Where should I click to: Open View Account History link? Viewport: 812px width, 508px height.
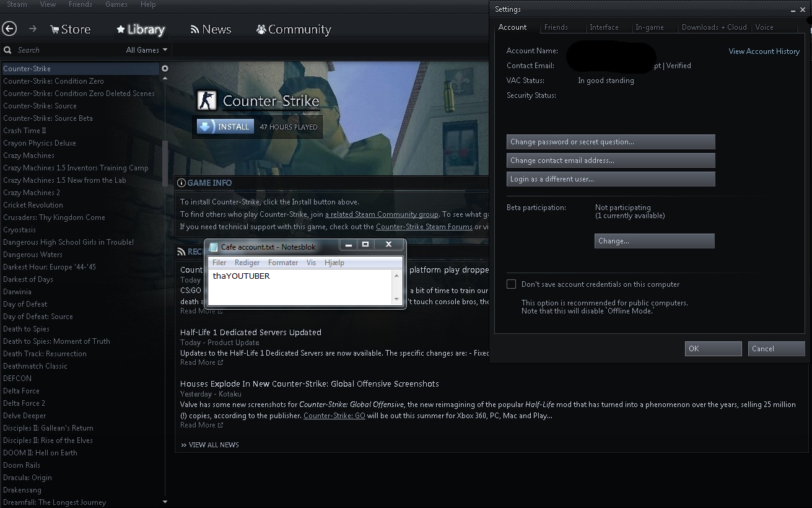pyautogui.click(x=764, y=51)
